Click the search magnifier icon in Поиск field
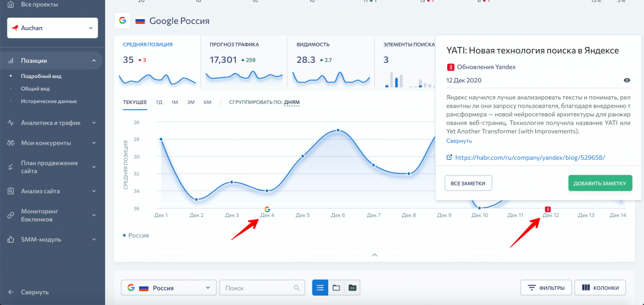This screenshot has width=644, height=305. click(x=297, y=288)
